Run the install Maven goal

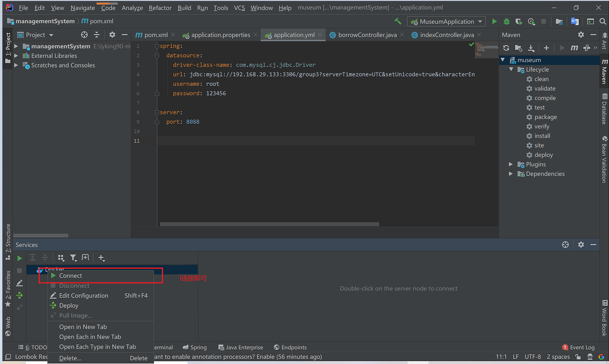542,136
